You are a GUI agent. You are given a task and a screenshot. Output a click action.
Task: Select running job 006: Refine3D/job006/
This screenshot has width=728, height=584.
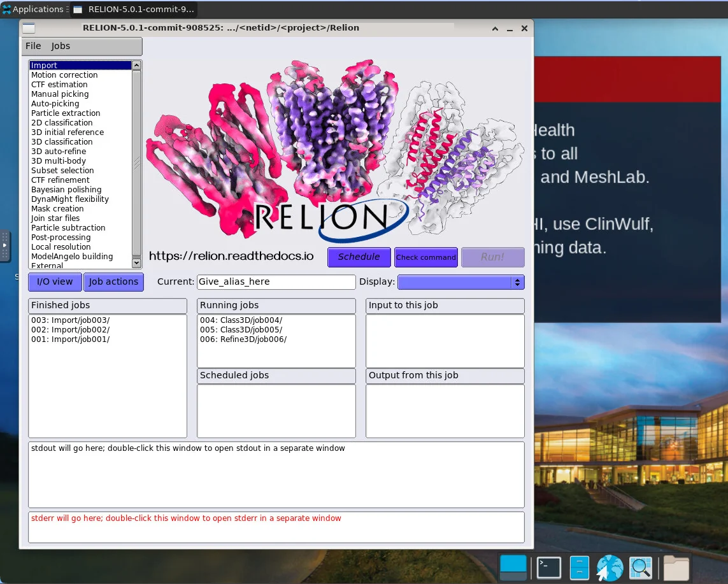(x=276, y=339)
